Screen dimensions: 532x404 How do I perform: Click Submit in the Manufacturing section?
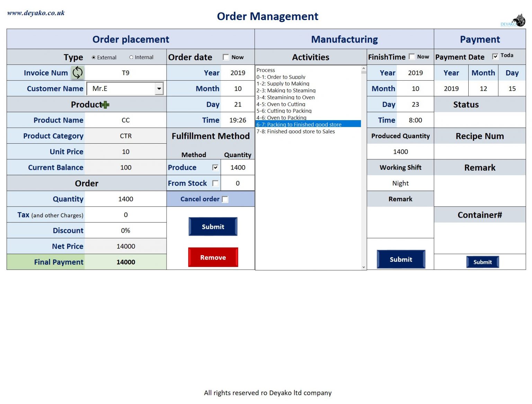tap(400, 259)
